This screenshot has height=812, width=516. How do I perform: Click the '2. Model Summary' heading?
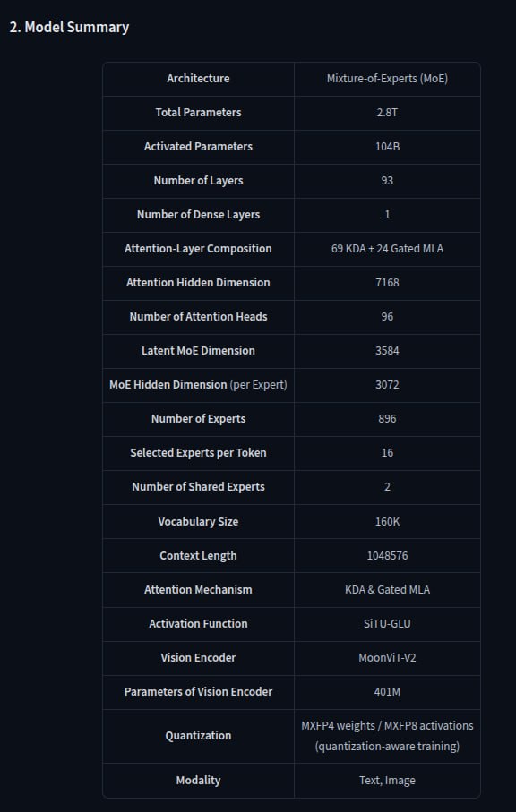click(x=69, y=27)
